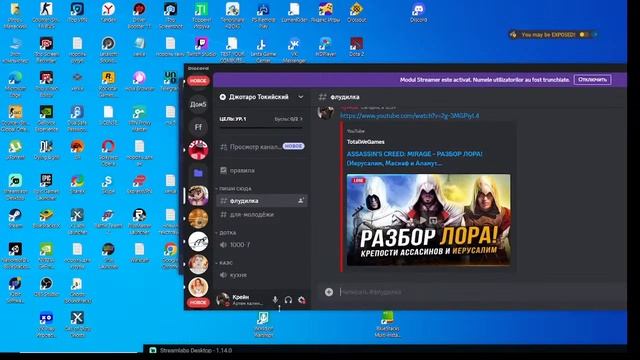Open the BlueStacks Multi-Instance desktop shortcut

pos(387,324)
